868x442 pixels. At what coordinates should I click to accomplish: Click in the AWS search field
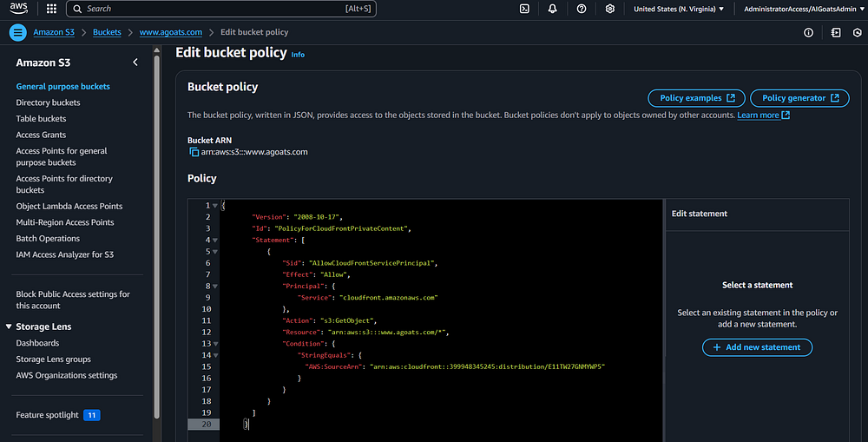click(217, 9)
